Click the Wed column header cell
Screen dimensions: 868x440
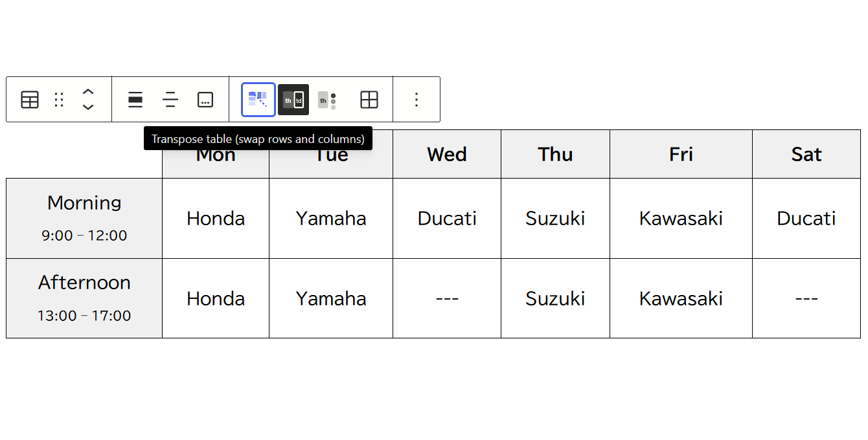[x=447, y=154]
